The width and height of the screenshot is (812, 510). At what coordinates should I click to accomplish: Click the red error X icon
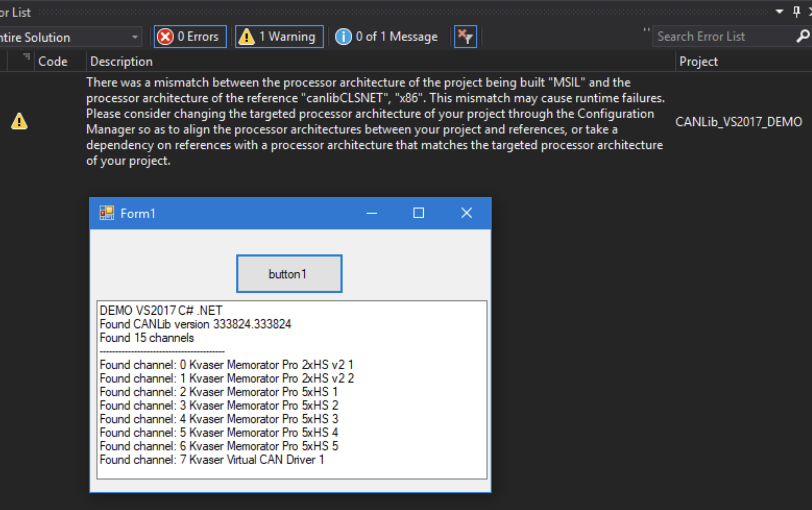click(165, 37)
